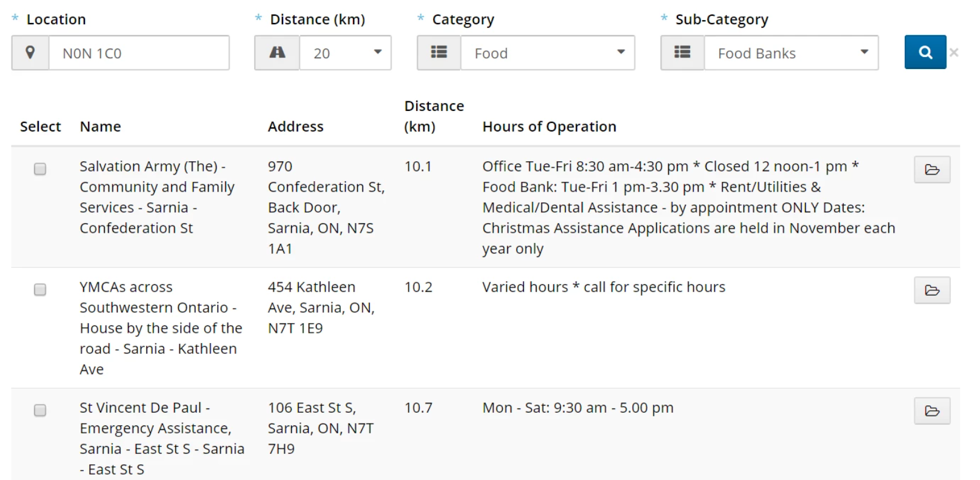Open the Food Banks sub-category dropdown
This screenshot has width=980, height=480.
(791, 53)
